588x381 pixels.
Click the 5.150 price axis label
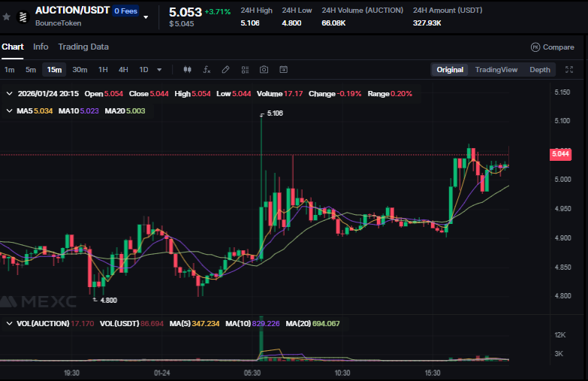pos(562,92)
